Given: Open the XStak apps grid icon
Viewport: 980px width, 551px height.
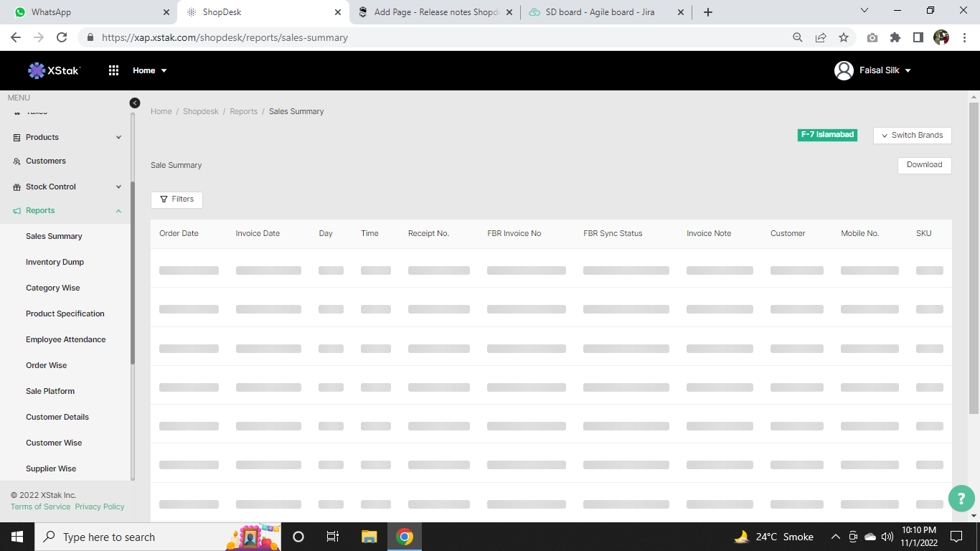Looking at the screenshot, I should (113, 70).
